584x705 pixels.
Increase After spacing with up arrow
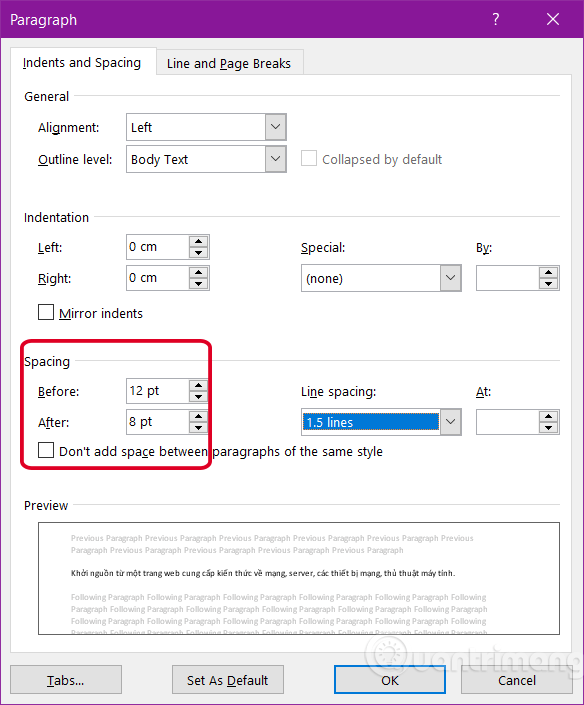coord(198,416)
